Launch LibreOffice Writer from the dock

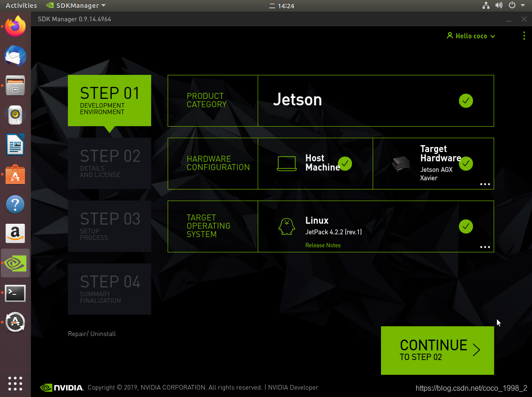15,145
